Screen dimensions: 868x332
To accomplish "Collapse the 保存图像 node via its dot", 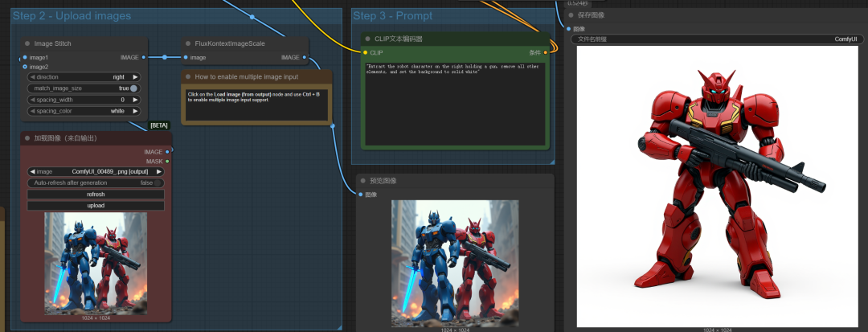I will (571, 15).
